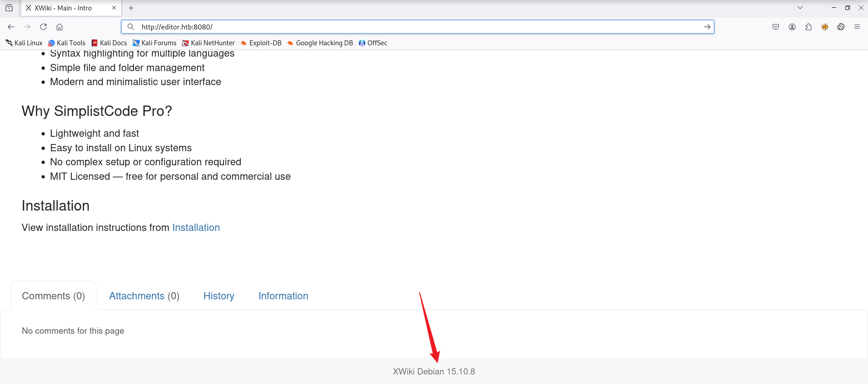Click 'Easy to install on Linux systems'
Viewport: 868px width, 384px height.
coord(121,148)
